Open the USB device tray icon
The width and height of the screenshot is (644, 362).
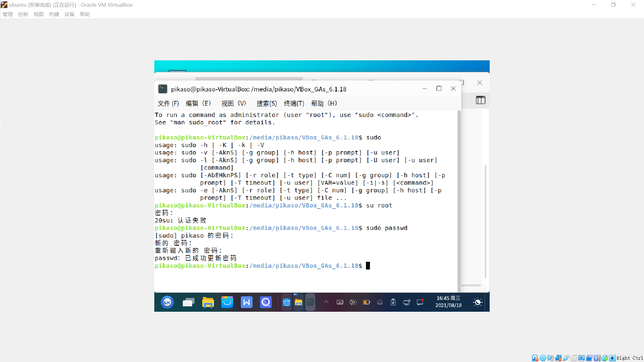pos(393,302)
